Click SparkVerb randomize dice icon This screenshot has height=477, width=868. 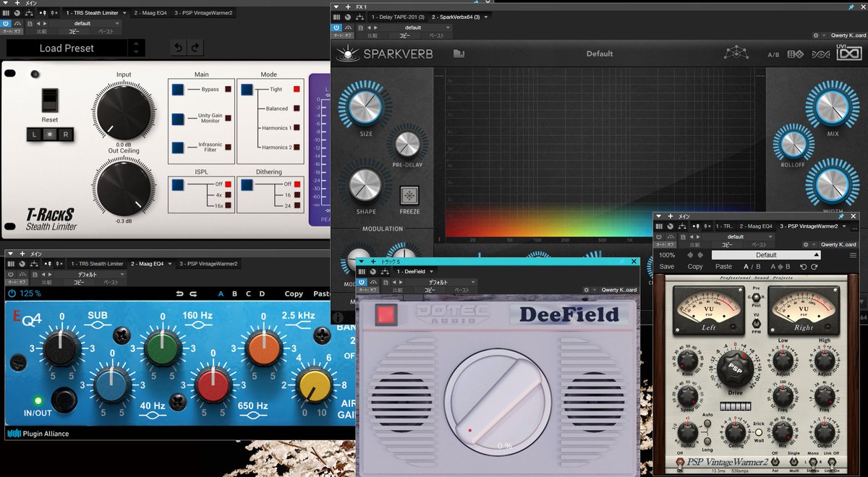point(796,54)
